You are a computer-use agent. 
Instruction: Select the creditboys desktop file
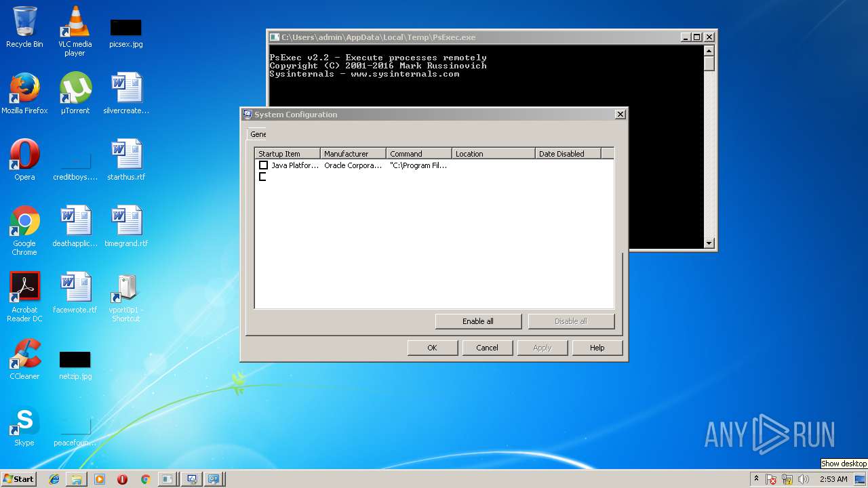[x=75, y=166]
